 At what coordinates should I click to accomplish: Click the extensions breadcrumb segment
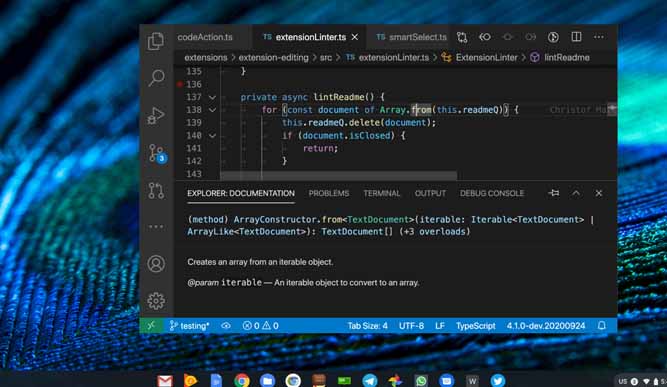pyautogui.click(x=206, y=57)
